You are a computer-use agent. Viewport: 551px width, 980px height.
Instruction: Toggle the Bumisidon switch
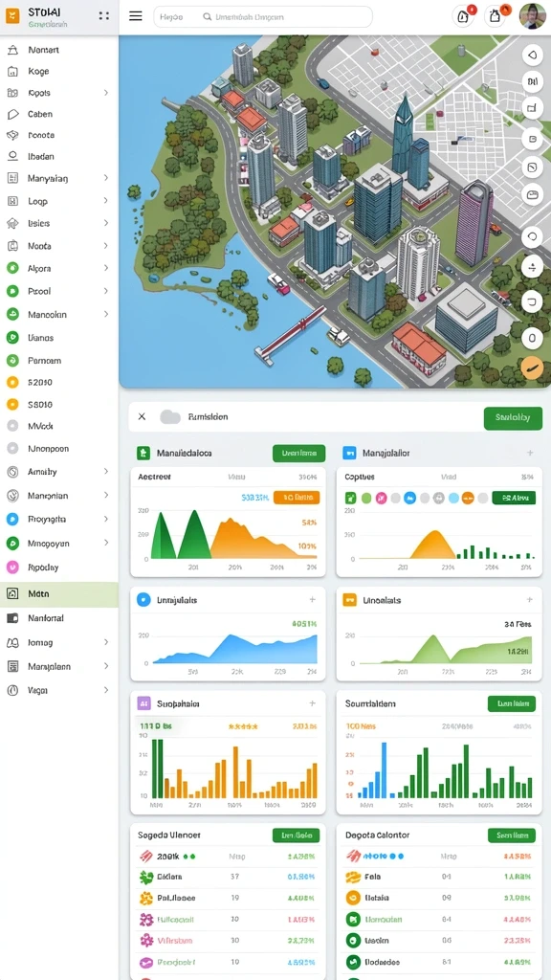tap(170, 417)
